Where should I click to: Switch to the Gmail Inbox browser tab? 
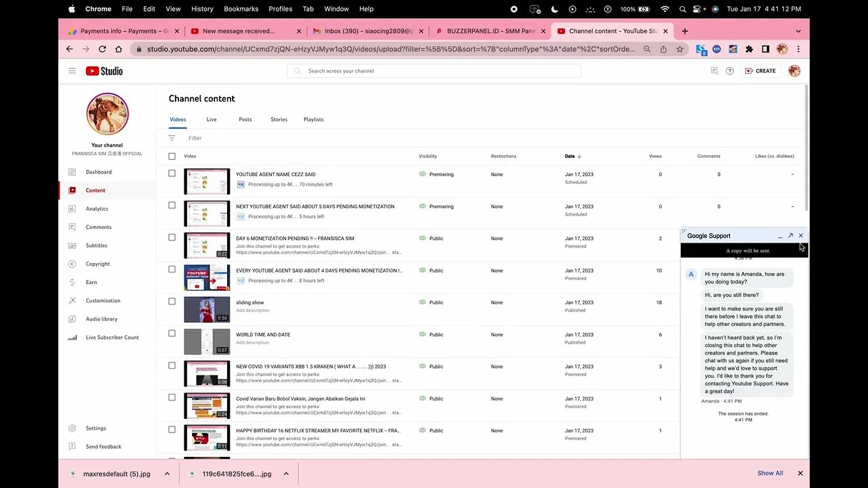(368, 31)
